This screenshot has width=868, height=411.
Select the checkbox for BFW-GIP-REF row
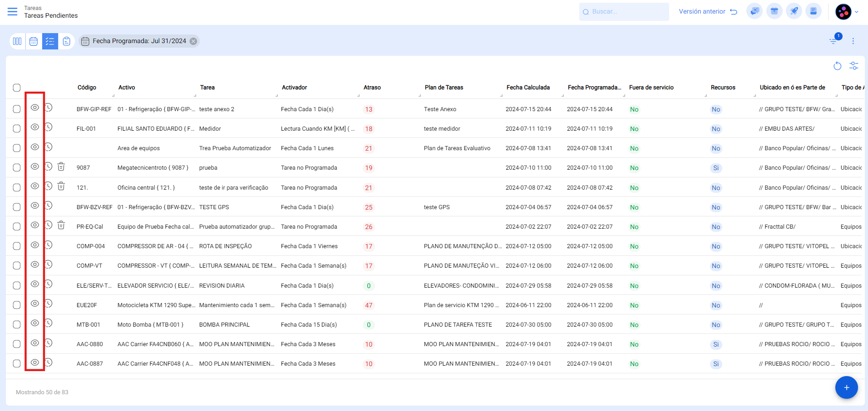(x=17, y=109)
